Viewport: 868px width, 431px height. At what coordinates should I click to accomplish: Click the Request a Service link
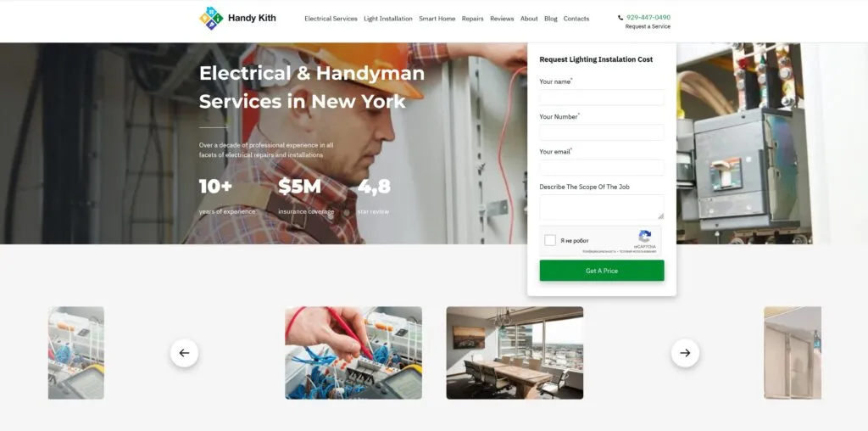click(648, 26)
